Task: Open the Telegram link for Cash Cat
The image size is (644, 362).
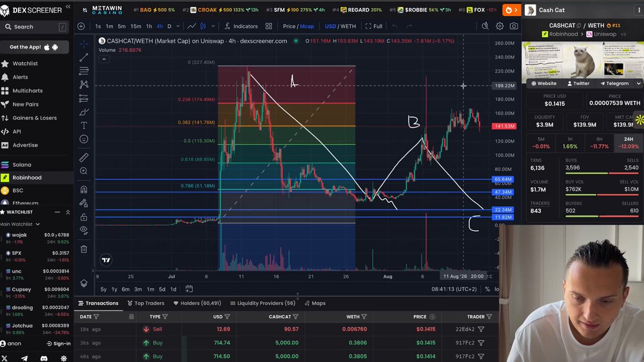Action: [614, 84]
